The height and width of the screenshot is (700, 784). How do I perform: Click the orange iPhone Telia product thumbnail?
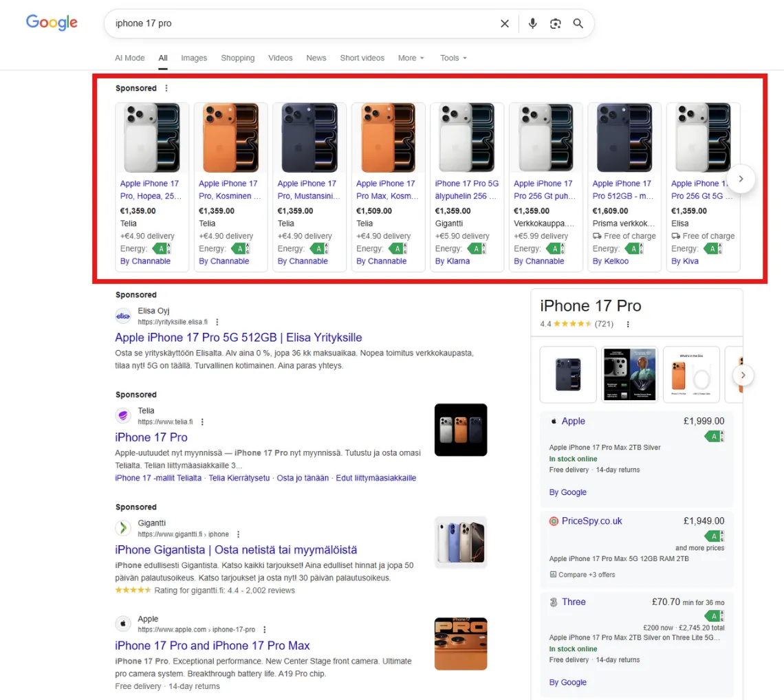pyautogui.click(x=230, y=138)
